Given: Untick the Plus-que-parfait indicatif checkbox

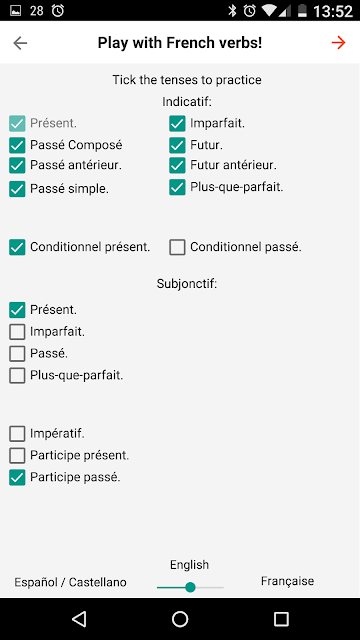Looking at the screenshot, I should tap(177, 187).
